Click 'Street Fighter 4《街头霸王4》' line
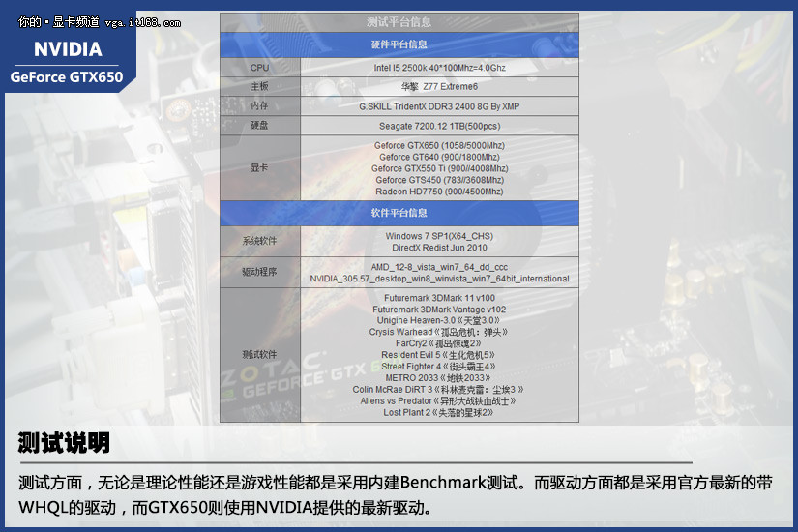Screen dimensions: 798x532 [x=439, y=367]
